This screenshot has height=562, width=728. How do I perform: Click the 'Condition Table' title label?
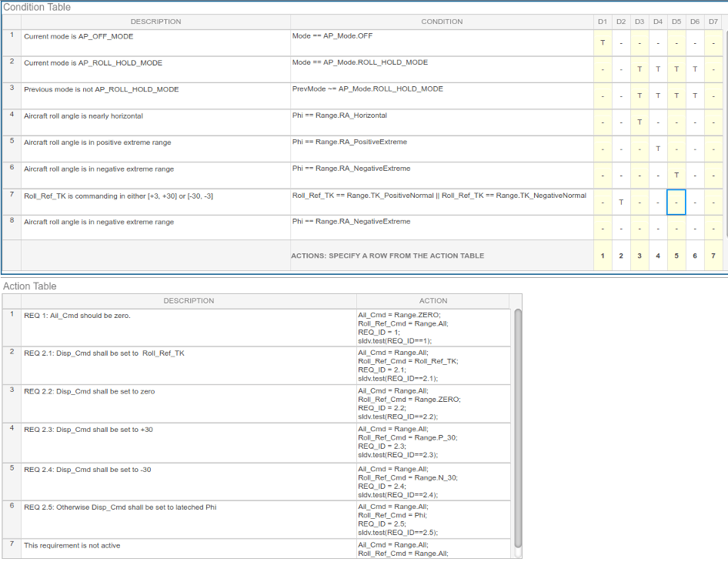37,7
